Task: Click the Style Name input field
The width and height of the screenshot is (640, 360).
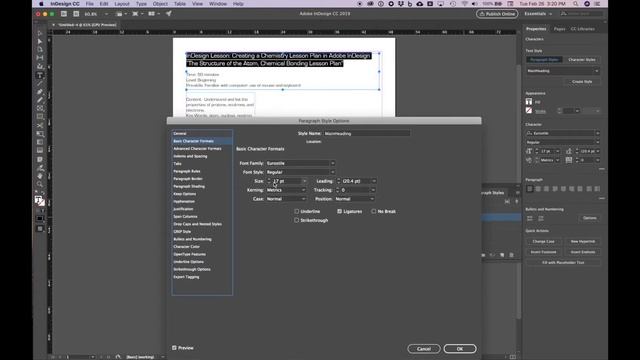Action: coord(367,133)
